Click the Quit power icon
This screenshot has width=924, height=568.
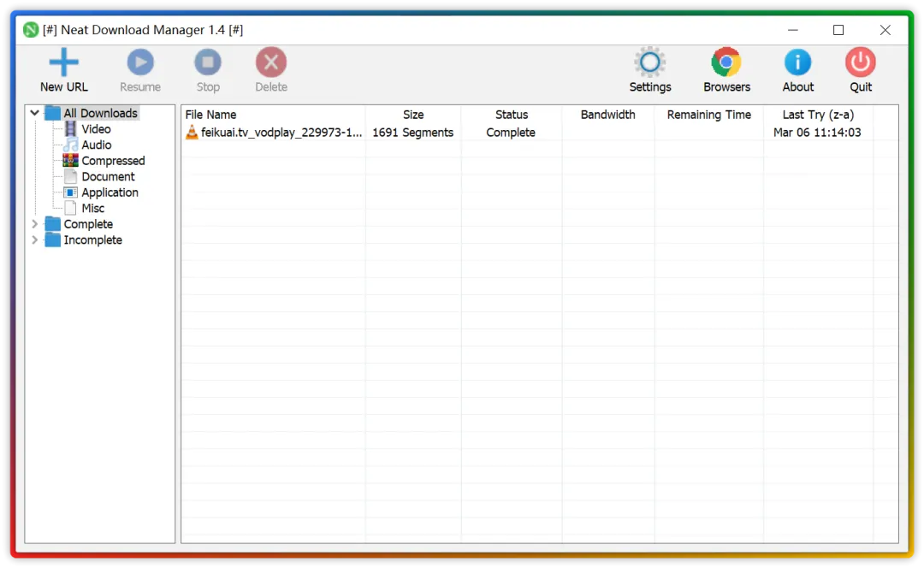tap(861, 62)
